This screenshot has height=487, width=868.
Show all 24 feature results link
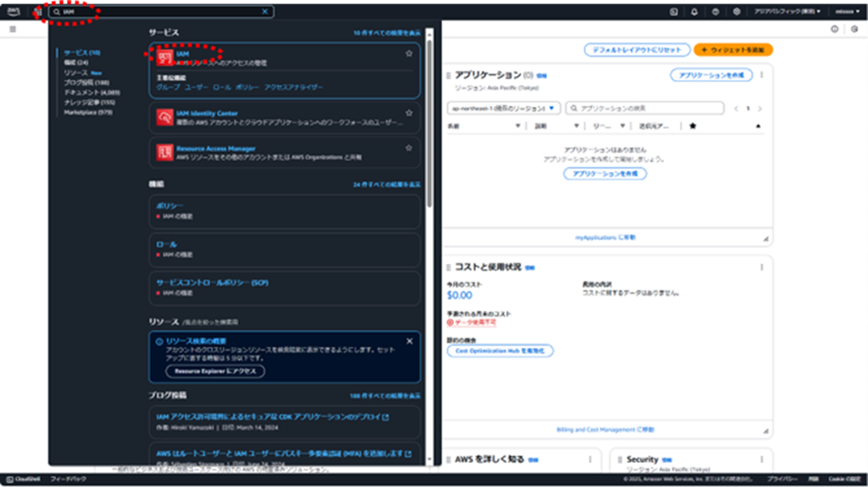coord(387,185)
